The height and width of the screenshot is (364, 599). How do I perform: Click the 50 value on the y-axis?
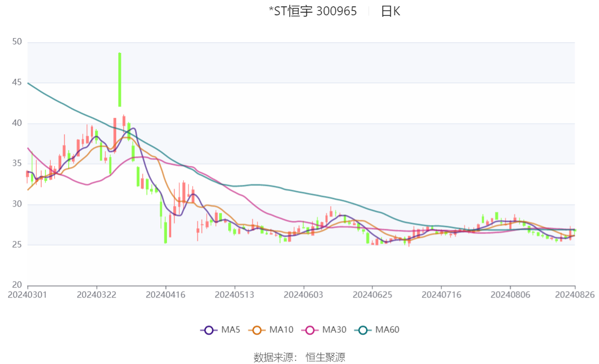click(x=16, y=42)
